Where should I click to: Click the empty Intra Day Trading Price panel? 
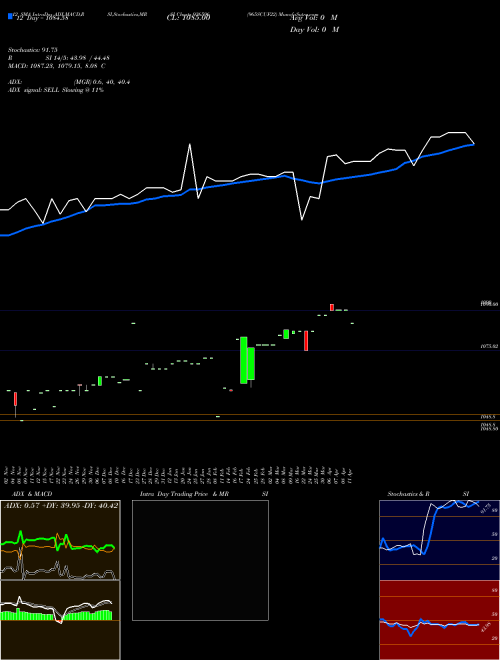(200, 560)
